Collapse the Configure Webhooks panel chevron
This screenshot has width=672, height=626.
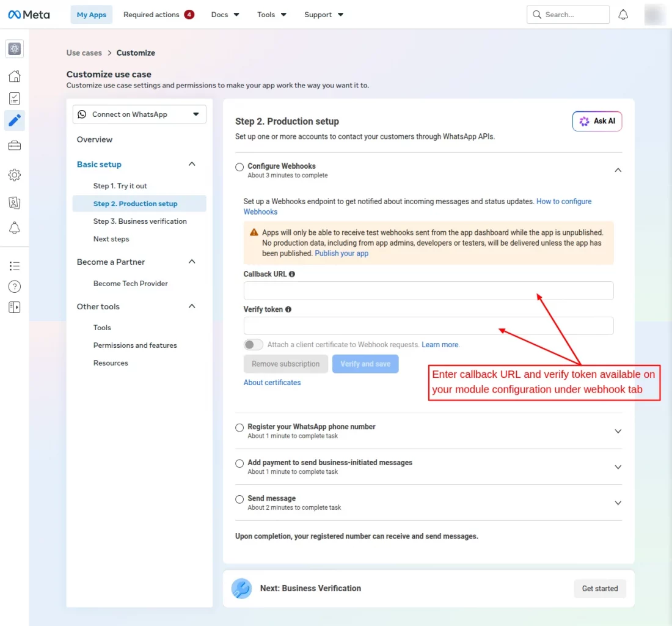pos(618,170)
